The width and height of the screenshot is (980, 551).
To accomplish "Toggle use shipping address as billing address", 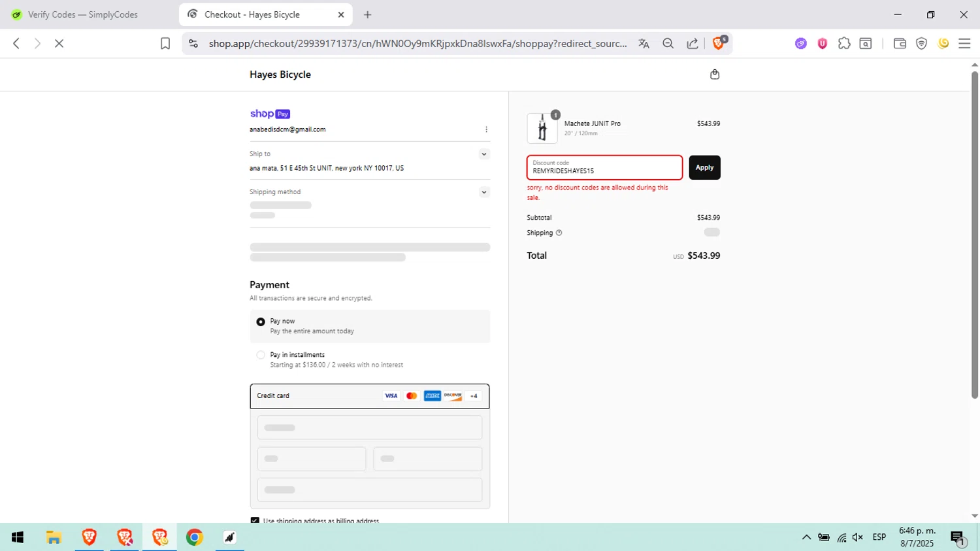I will [x=255, y=520].
